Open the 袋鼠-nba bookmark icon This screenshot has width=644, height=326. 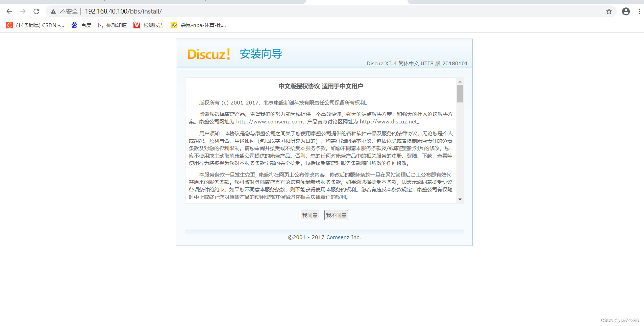(174, 25)
